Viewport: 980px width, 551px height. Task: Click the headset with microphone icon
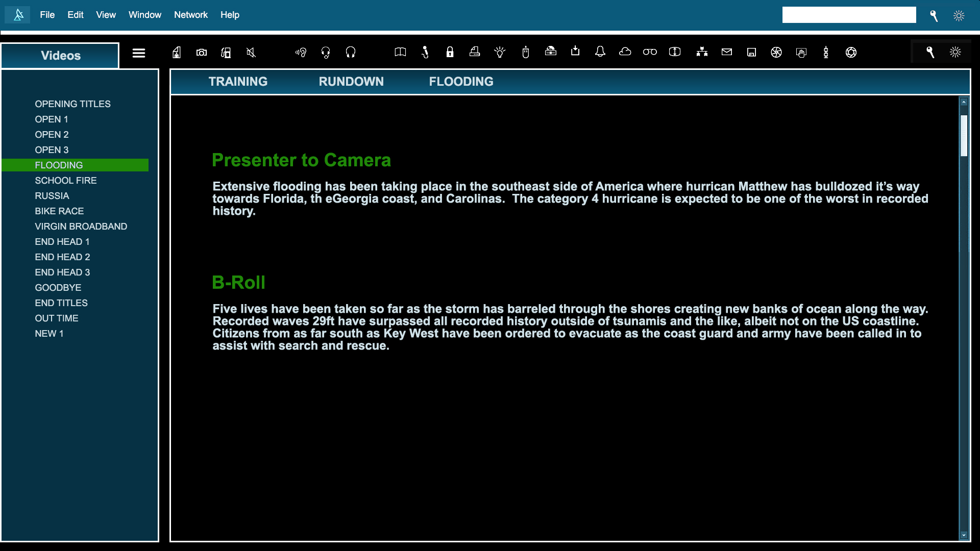326,53
